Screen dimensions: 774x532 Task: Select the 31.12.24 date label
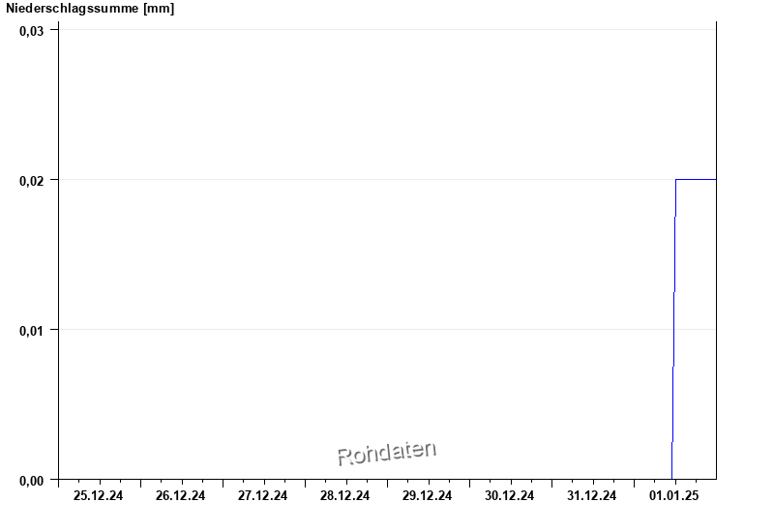coord(592,496)
